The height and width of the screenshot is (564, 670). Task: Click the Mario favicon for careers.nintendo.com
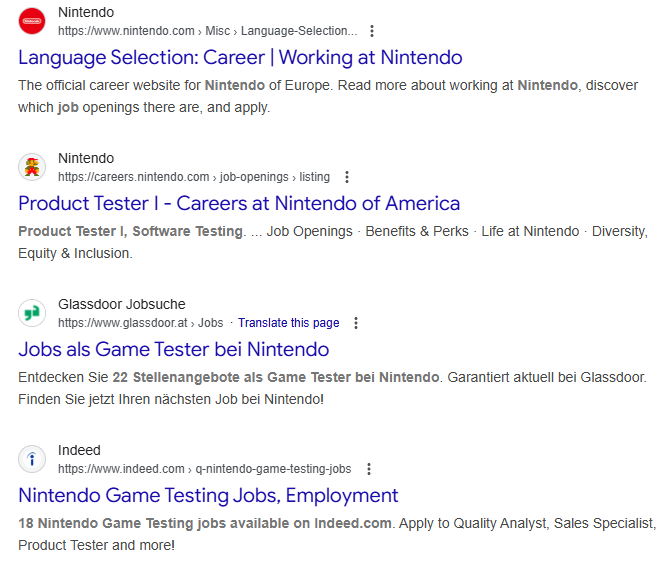32,167
